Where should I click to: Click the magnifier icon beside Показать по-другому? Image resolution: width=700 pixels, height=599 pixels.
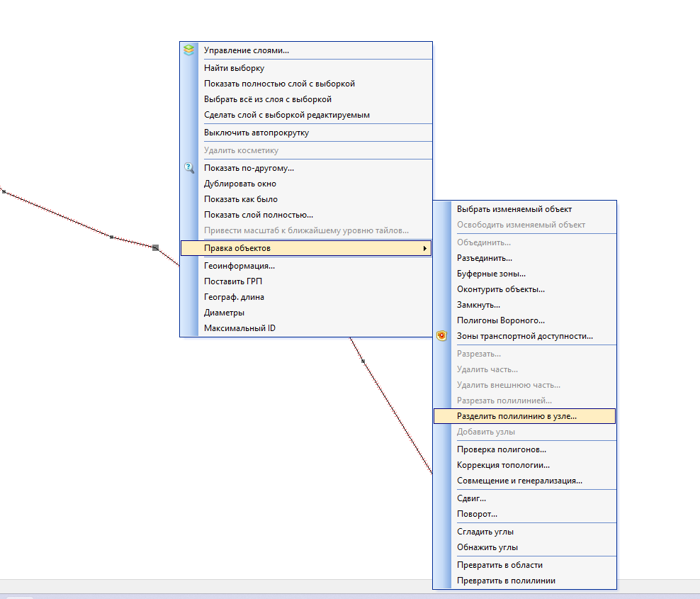(188, 168)
